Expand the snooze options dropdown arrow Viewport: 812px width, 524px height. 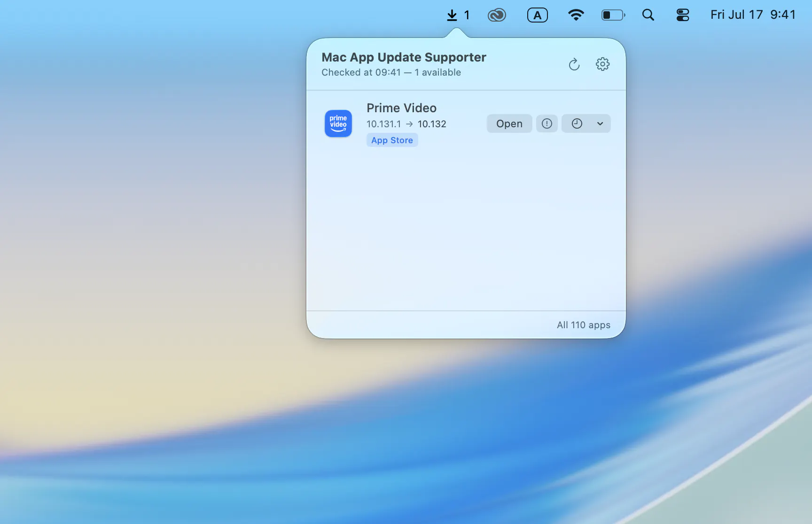pyautogui.click(x=601, y=123)
